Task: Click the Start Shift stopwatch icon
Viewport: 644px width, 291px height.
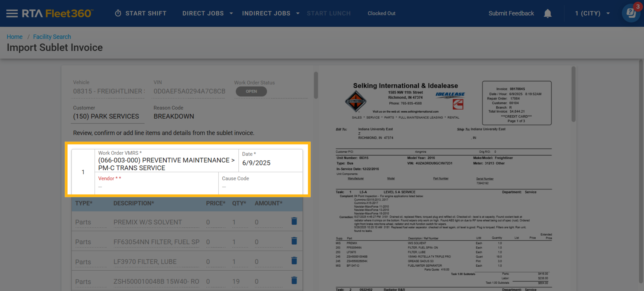Action: point(118,13)
